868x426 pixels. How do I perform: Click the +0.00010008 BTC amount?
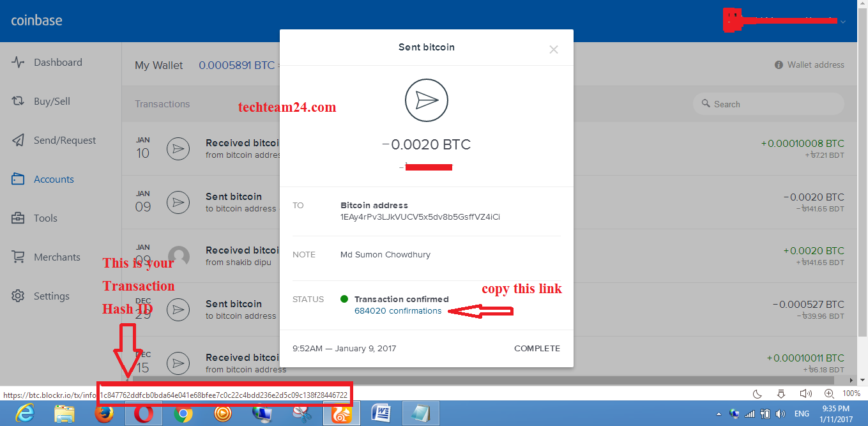(x=802, y=144)
